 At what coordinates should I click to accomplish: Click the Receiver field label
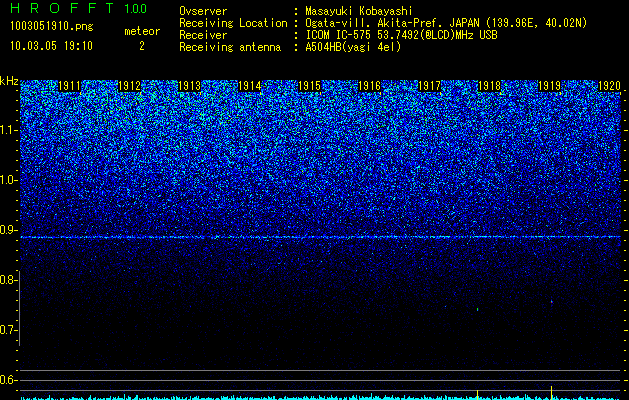(203, 35)
